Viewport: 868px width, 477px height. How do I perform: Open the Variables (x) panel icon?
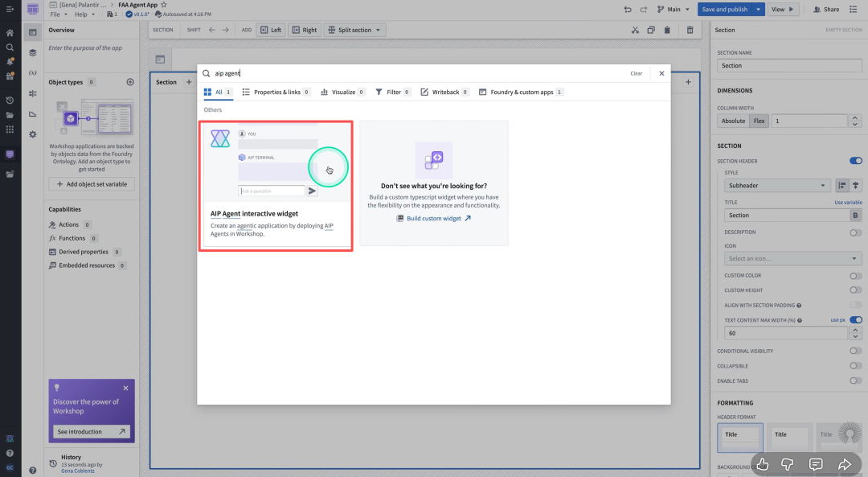tap(33, 72)
